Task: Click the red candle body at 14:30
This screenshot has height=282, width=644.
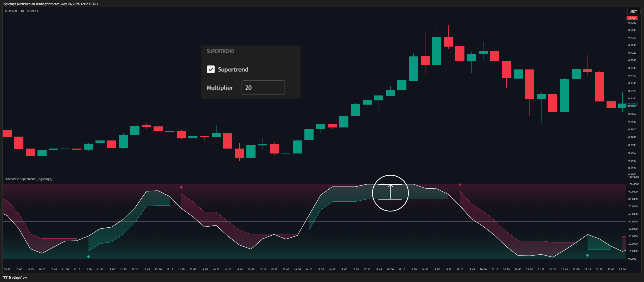Action: pos(228,141)
